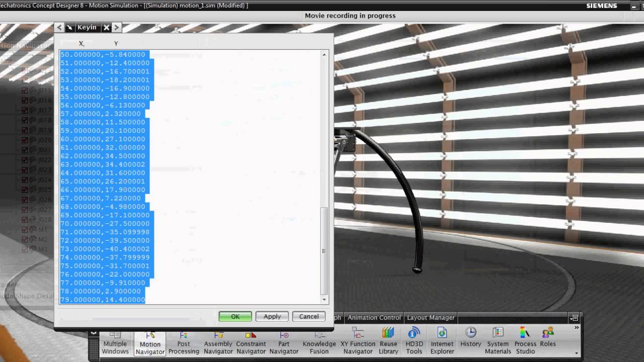Click the row "71.000000,-35.099998"
644x362 pixels.
pos(105,232)
